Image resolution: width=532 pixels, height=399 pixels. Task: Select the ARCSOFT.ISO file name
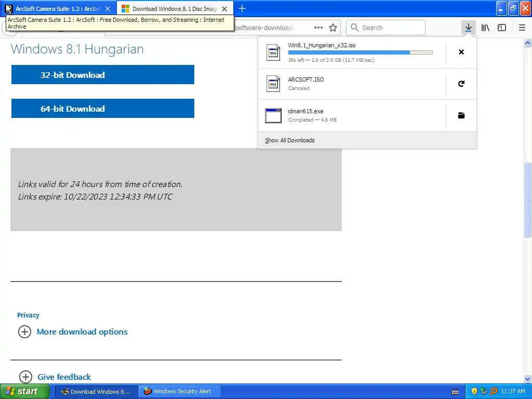click(305, 79)
